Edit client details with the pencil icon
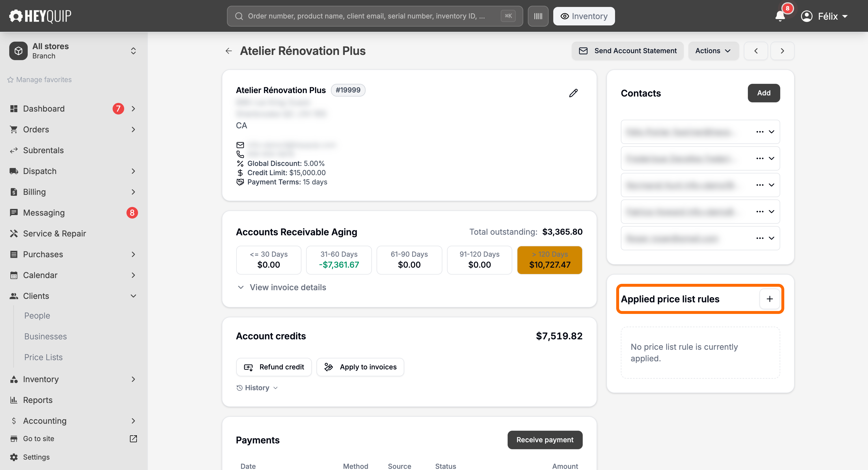This screenshot has height=470, width=868. [x=573, y=93]
